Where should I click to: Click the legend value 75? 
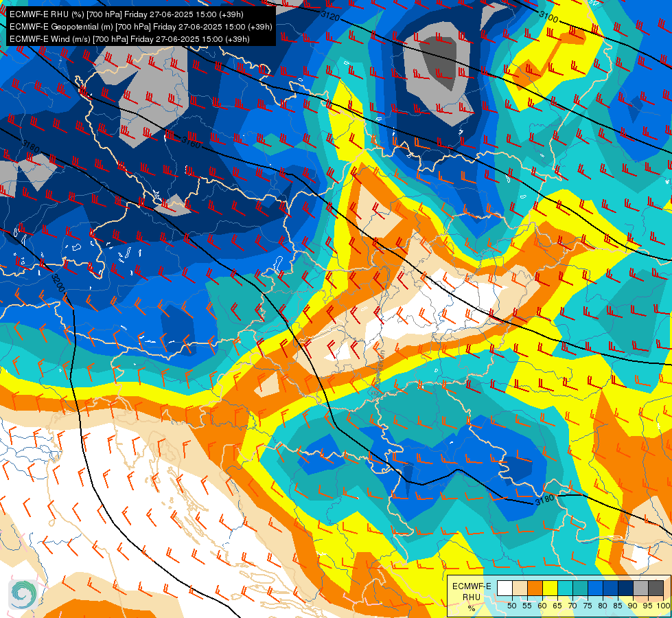[588, 606]
